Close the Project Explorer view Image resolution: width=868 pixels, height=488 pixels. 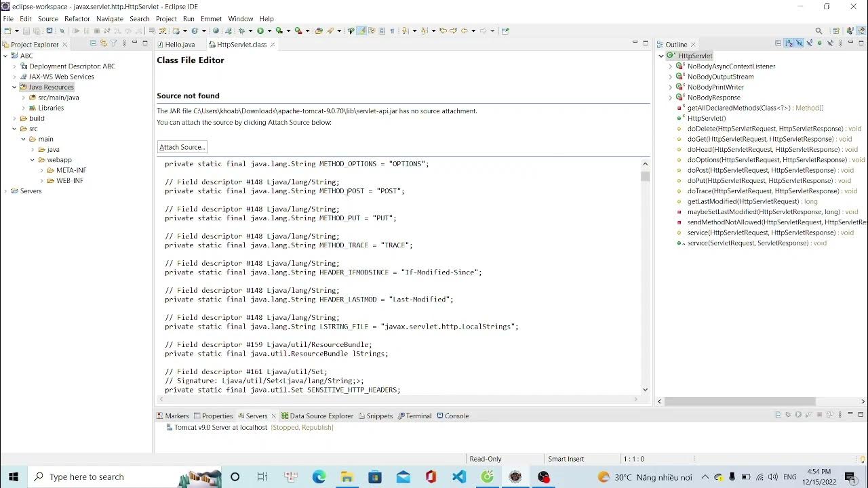coord(65,44)
